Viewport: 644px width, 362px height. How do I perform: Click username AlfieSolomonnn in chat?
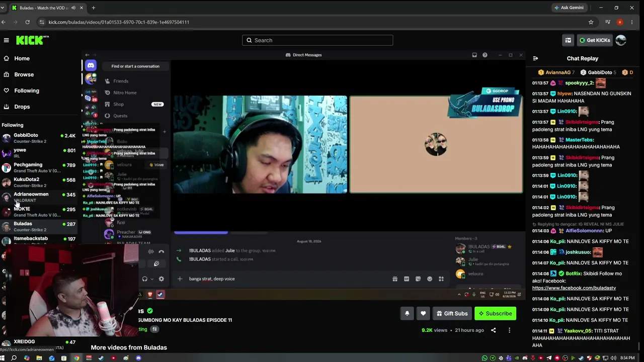pyautogui.click(x=584, y=231)
